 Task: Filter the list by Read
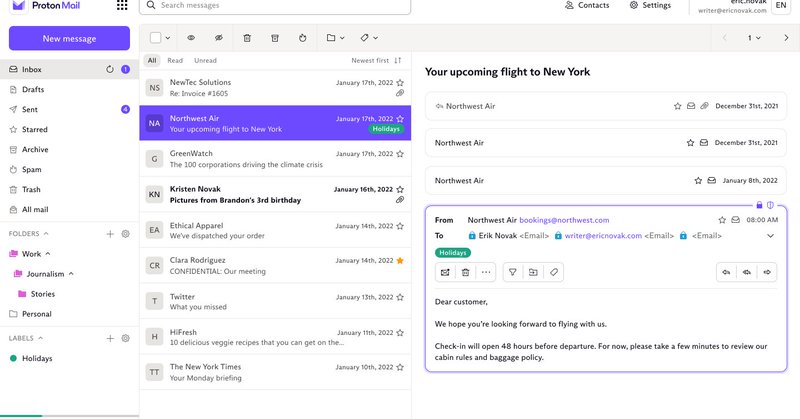coord(175,60)
